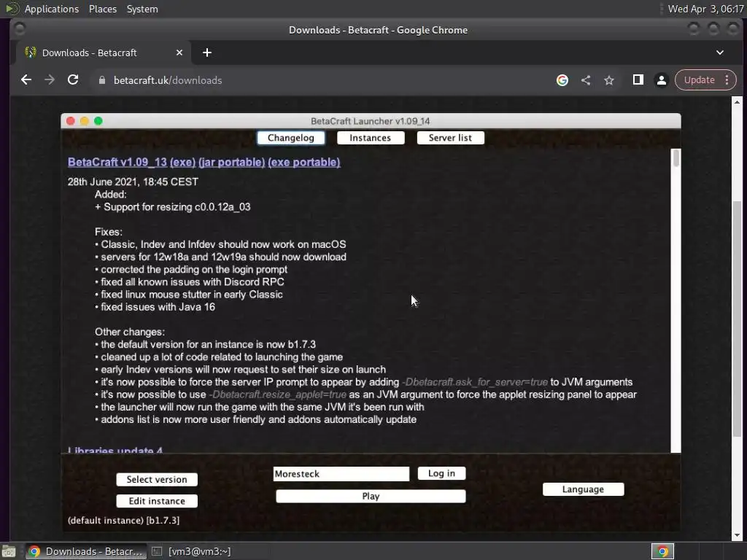Select the Downloads - Betacr... taskbar item
The width and height of the screenshot is (747, 560).
[86, 551]
